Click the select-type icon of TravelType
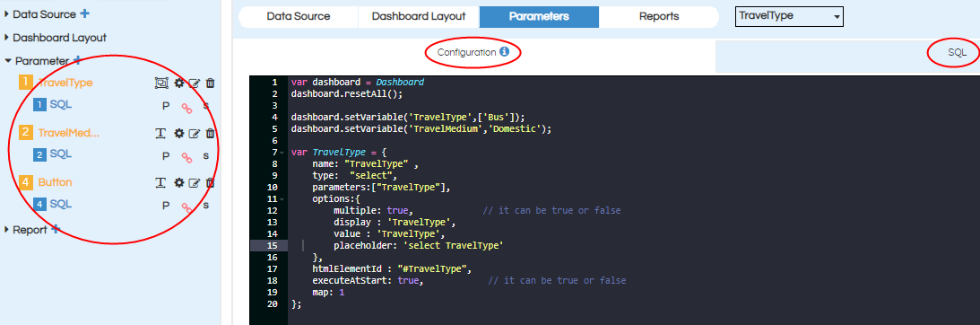Screen dimensions: 980x325 [x=161, y=83]
